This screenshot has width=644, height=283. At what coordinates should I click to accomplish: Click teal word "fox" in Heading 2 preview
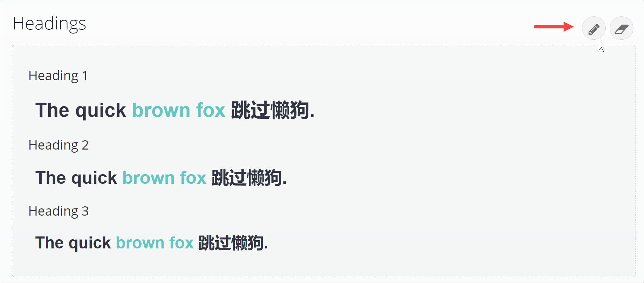point(193,178)
